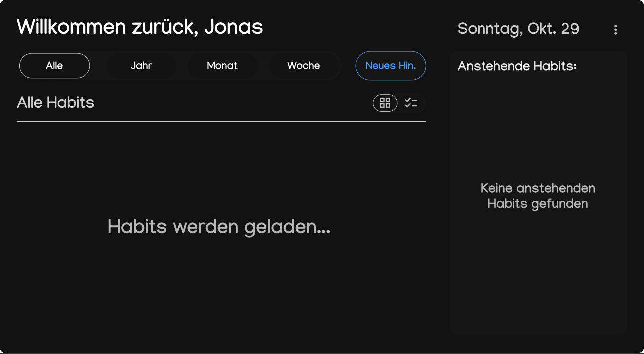644x354 pixels.
Task: Click the word Willkommen in the greeting
Action: pos(72,27)
